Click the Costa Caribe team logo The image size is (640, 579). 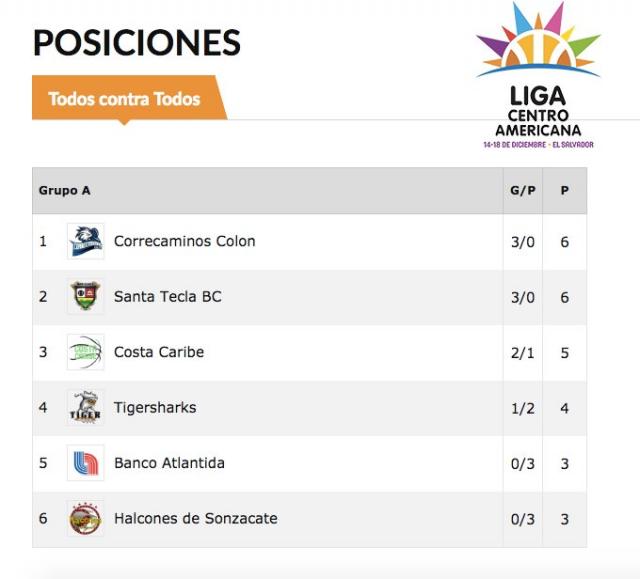pyautogui.click(x=85, y=352)
